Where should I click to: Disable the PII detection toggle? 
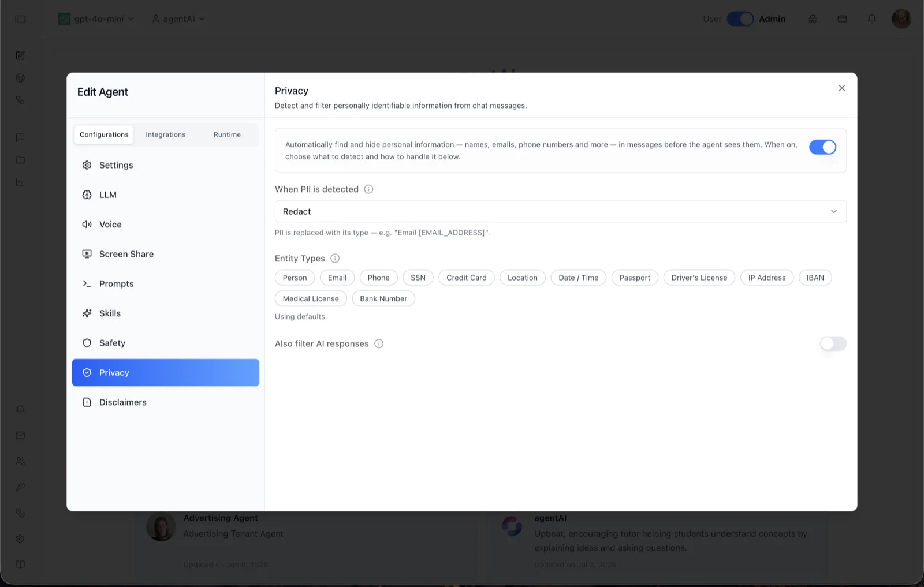tap(822, 147)
